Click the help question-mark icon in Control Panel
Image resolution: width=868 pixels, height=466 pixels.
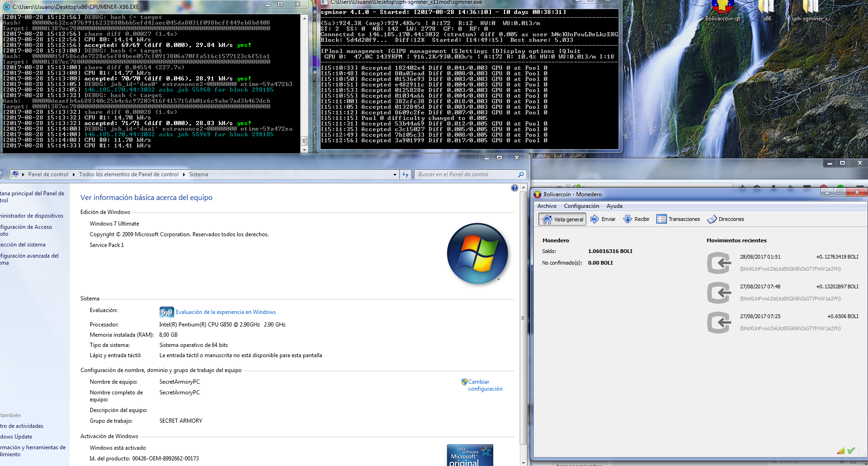514,188
